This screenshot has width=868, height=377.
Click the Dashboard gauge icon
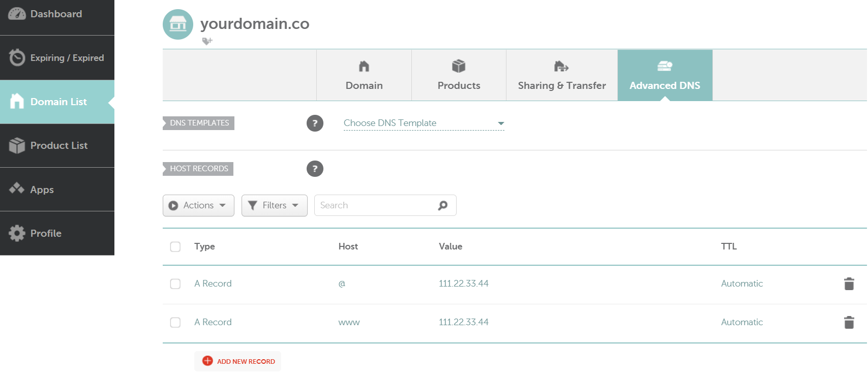17,14
